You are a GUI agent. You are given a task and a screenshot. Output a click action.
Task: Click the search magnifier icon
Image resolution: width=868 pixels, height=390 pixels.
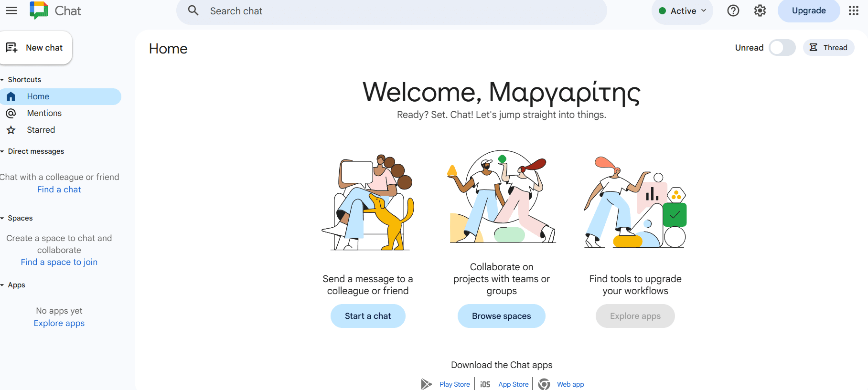(193, 11)
